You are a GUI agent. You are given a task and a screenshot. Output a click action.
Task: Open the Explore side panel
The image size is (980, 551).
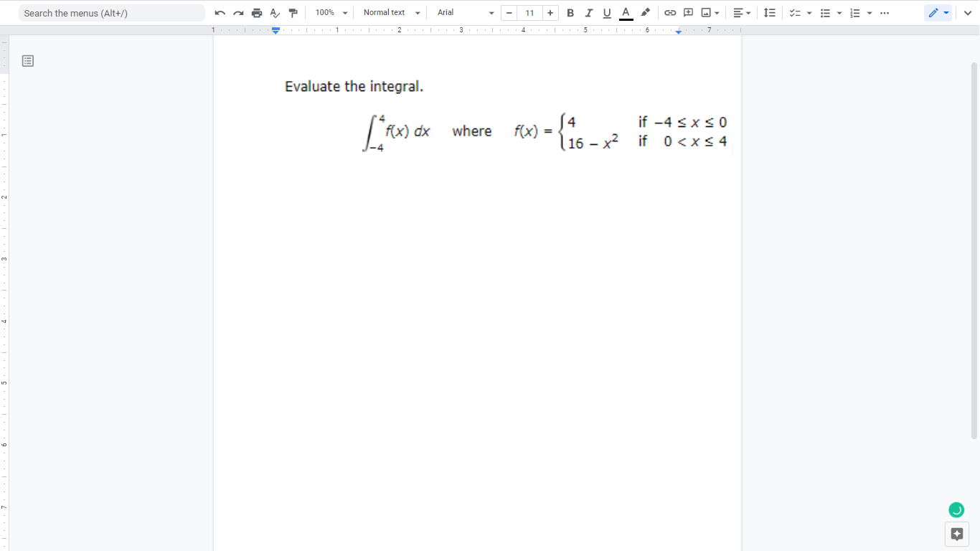(x=956, y=534)
